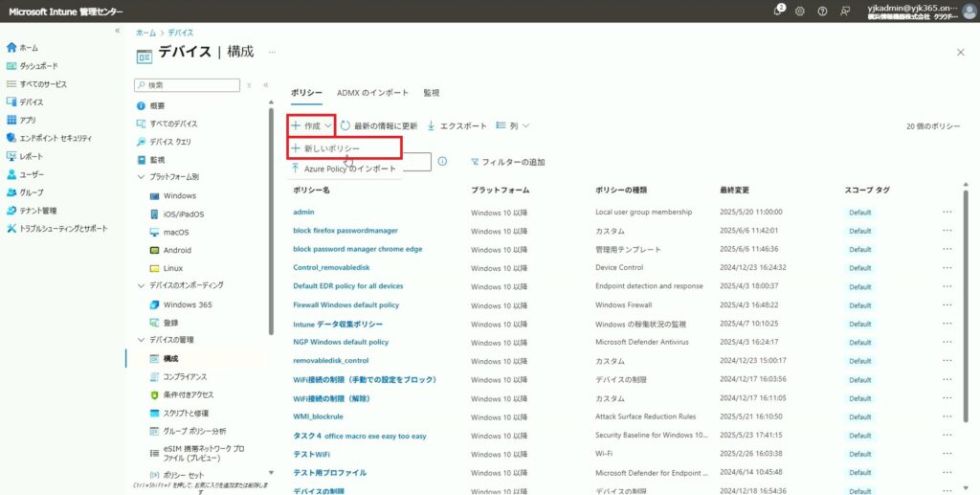Open the settings gear in the header
Image resolution: width=980 pixels, height=495 pixels.
pos(799,11)
